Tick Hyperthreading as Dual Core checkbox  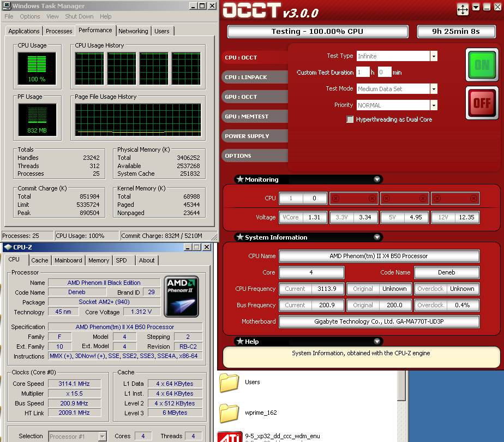[350, 120]
